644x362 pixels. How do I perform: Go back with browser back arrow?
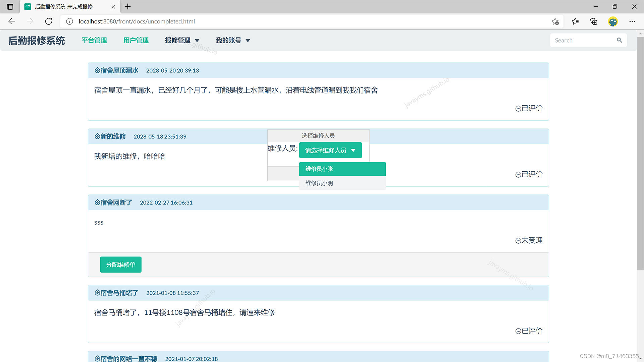click(x=12, y=21)
